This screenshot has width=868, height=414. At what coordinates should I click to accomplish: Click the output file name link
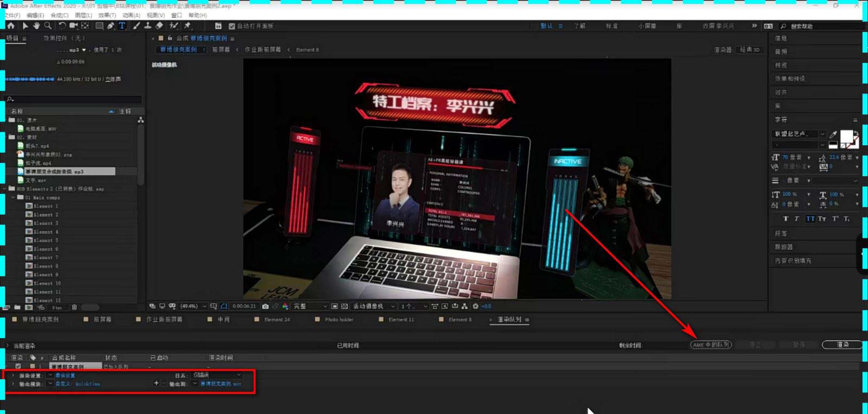(x=221, y=384)
